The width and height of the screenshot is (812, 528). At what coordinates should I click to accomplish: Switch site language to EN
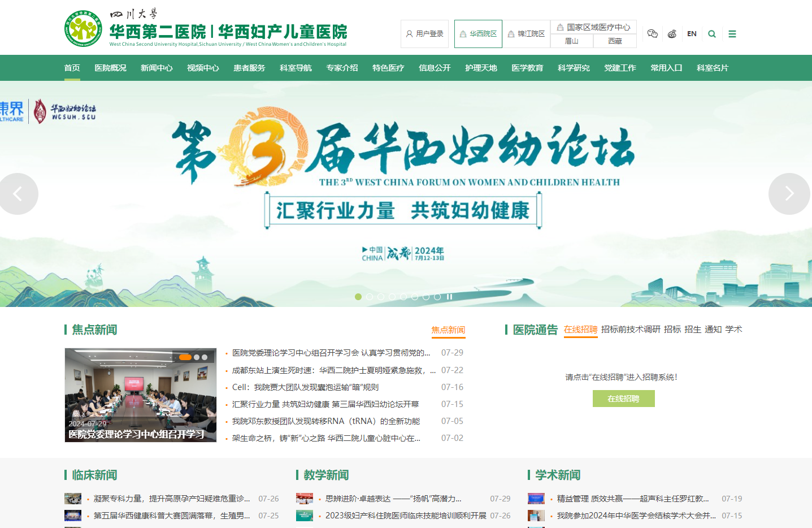[692, 34]
